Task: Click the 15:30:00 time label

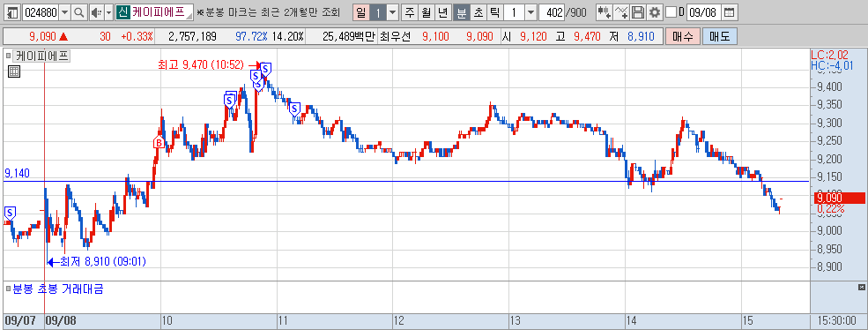Action: [x=838, y=320]
